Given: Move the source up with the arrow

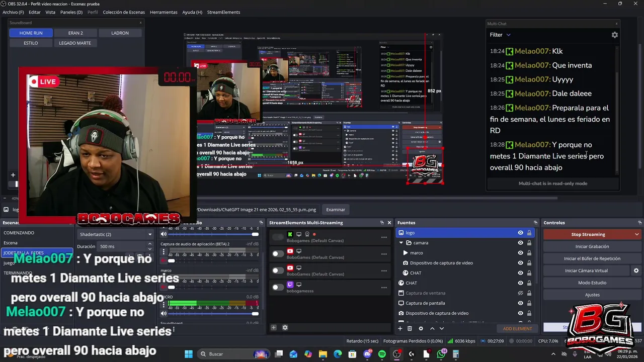Looking at the screenshot, I should pyautogui.click(x=432, y=328).
